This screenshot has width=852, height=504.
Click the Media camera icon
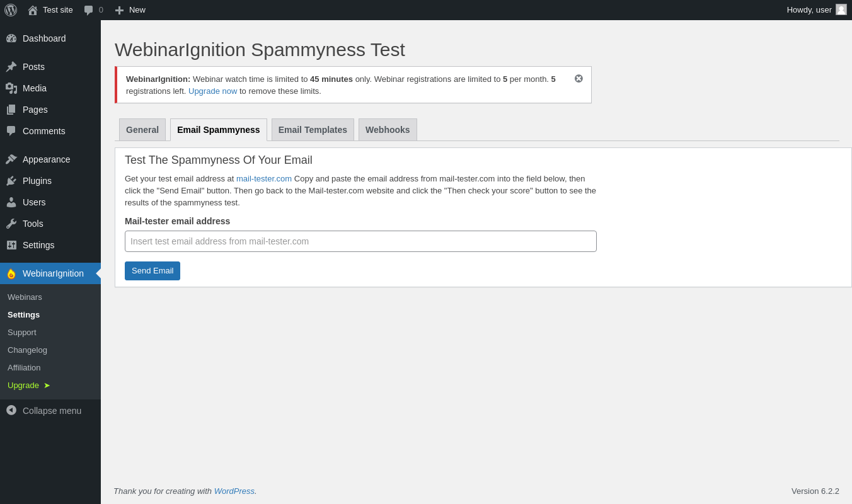tap(11, 88)
